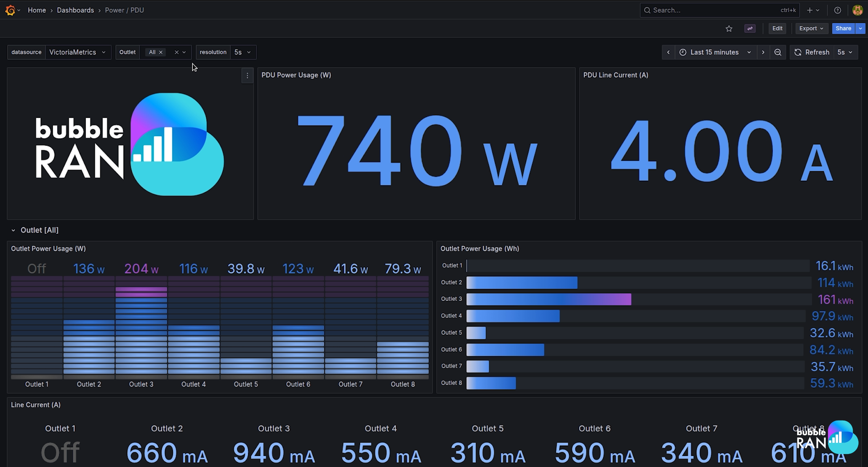
Task: Collapse the Outlet [All] row
Action: [x=13, y=230]
